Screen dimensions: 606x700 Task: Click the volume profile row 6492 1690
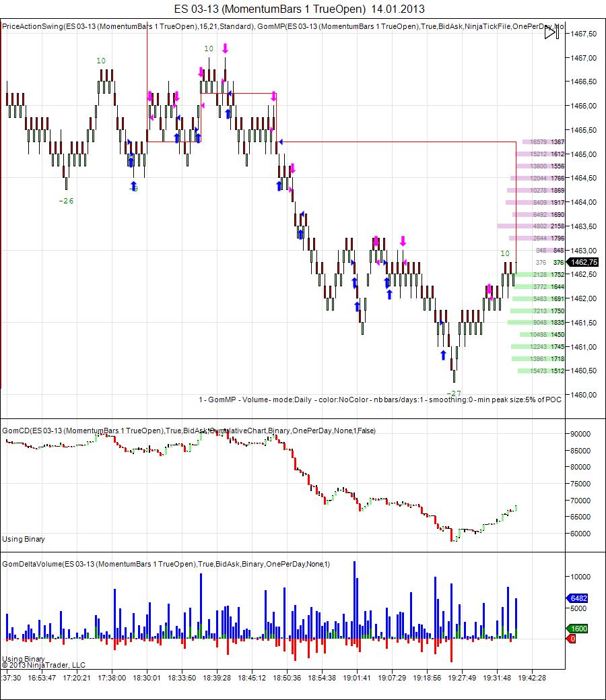pyautogui.click(x=538, y=214)
